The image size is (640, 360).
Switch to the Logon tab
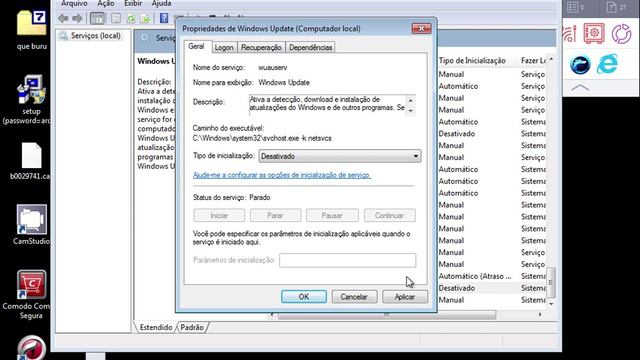[224, 47]
